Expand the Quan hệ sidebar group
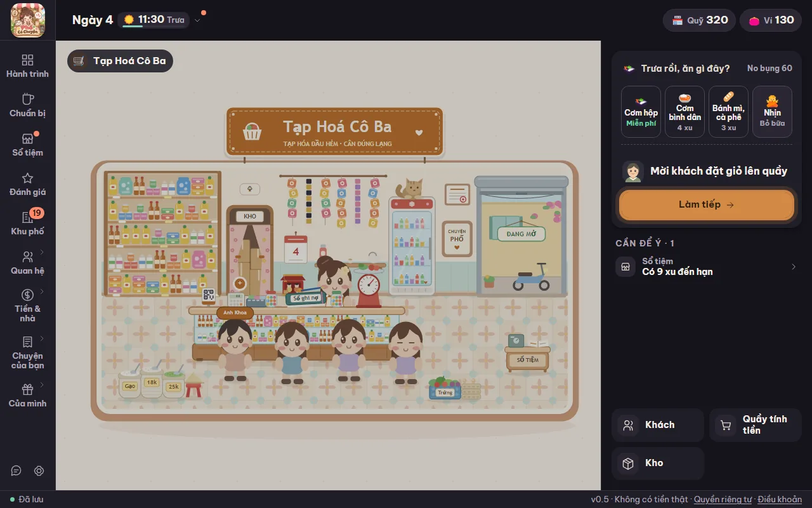Screen dimensions: 812x508 [27, 263]
